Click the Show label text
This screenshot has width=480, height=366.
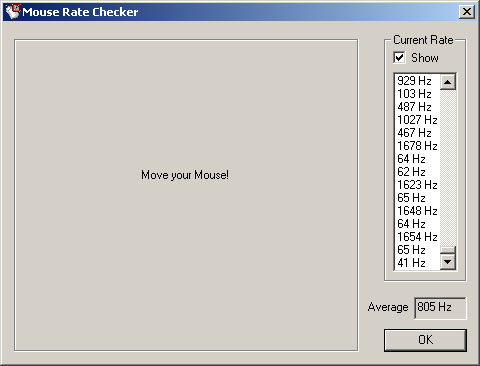(x=425, y=58)
